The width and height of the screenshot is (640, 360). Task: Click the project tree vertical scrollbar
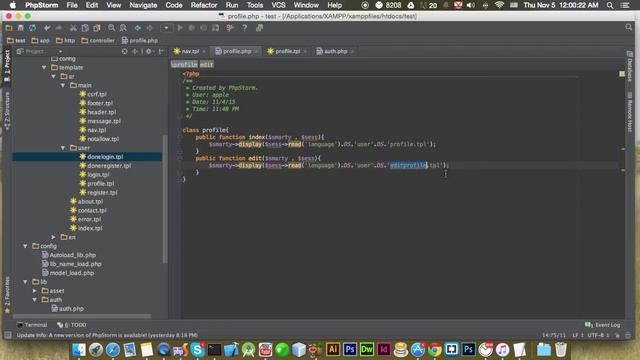(x=165, y=199)
